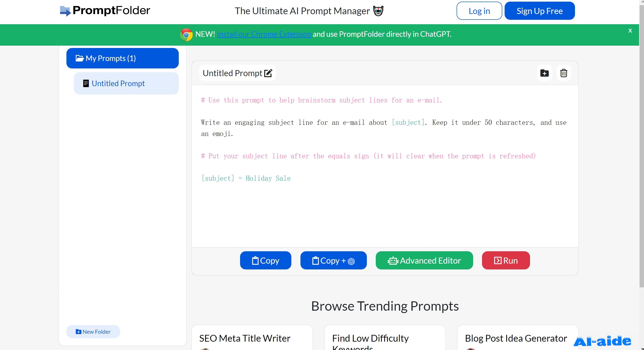The width and height of the screenshot is (644, 350).
Task: Copy the prompt to clipboard
Action: (265, 260)
